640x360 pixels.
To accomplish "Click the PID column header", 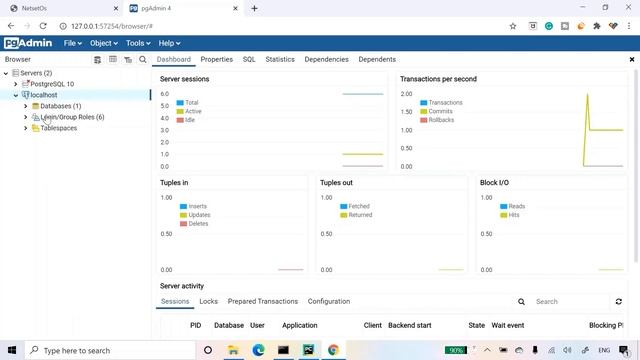I will tap(196, 325).
